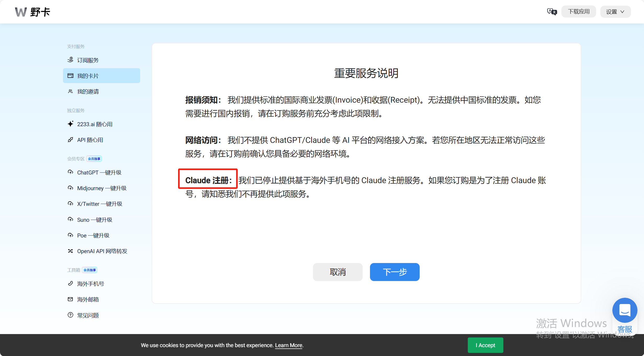644x356 pixels.
Task: Click the 野卡 logo
Action: (x=33, y=12)
